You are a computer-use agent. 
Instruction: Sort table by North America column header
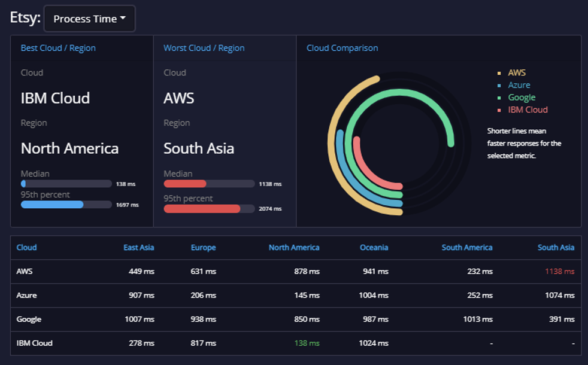coord(294,247)
